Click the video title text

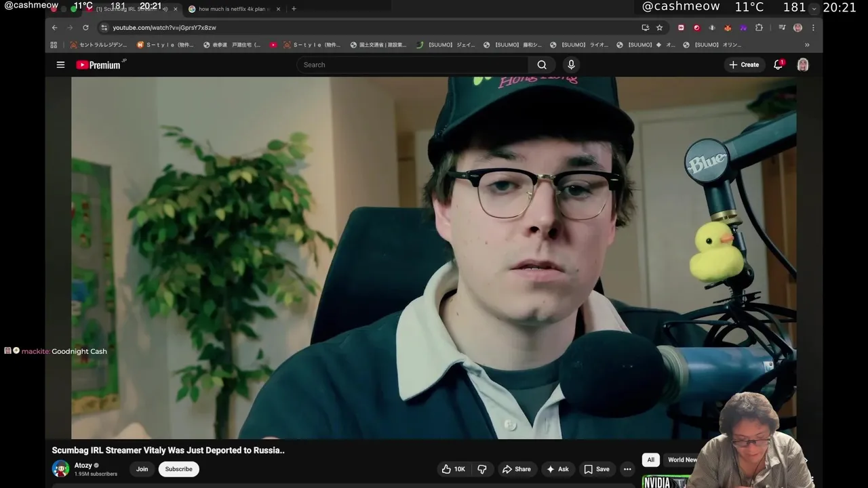(168, 450)
